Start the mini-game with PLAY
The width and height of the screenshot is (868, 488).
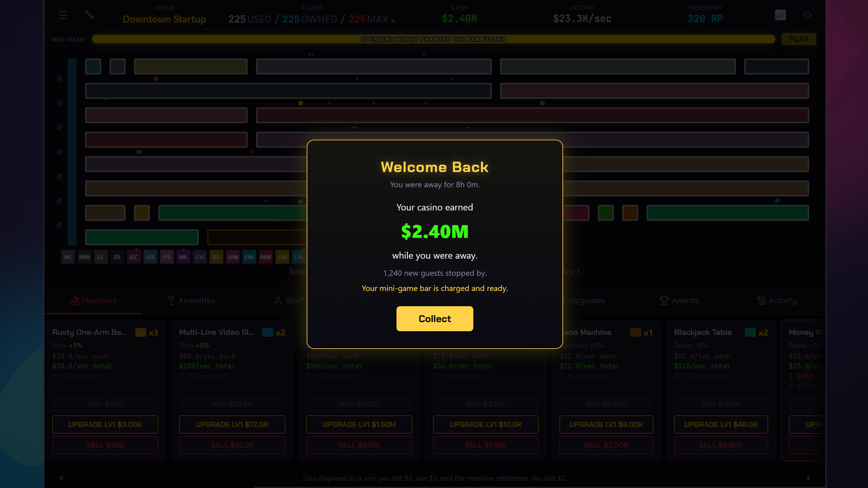click(798, 39)
